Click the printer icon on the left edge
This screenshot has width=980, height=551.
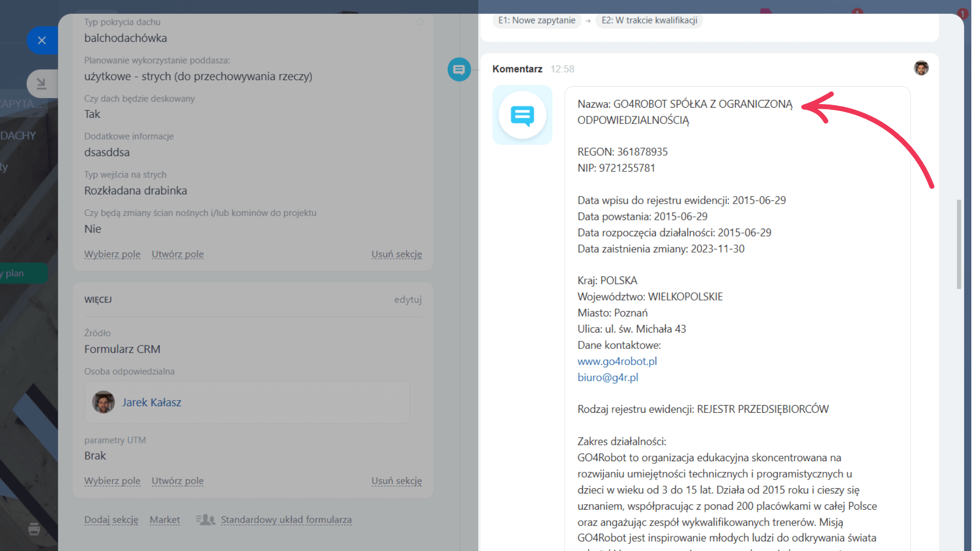[34, 529]
